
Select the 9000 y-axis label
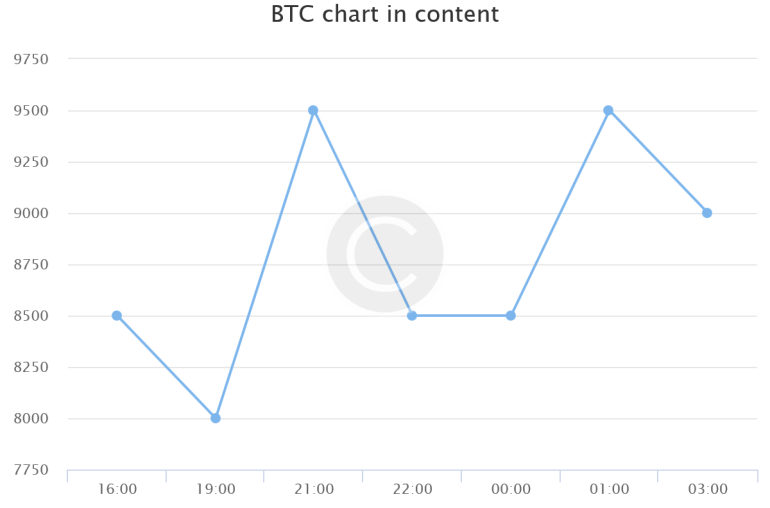31,213
